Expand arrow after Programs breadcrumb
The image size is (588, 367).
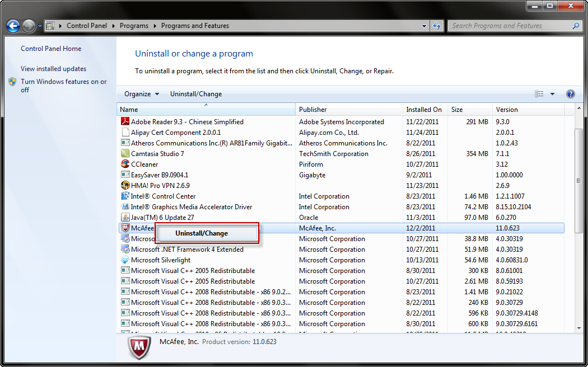(x=155, y=26)
